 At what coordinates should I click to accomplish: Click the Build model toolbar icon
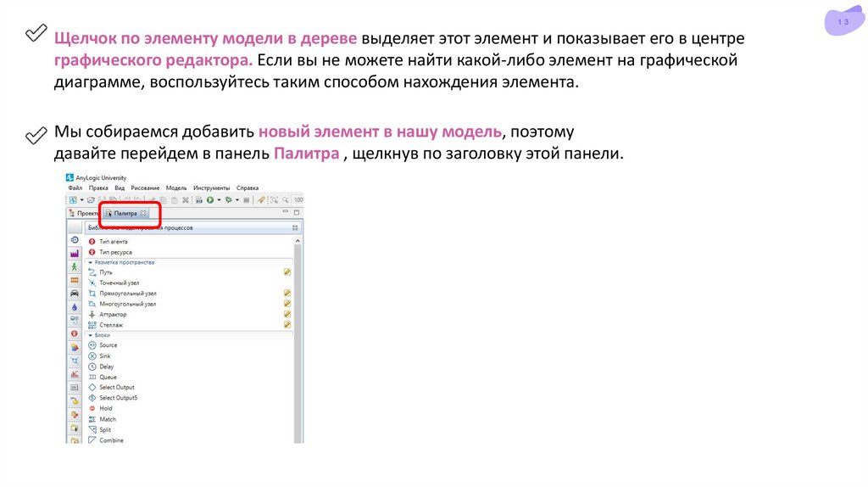pyautogui.click(x=198, y=200)
